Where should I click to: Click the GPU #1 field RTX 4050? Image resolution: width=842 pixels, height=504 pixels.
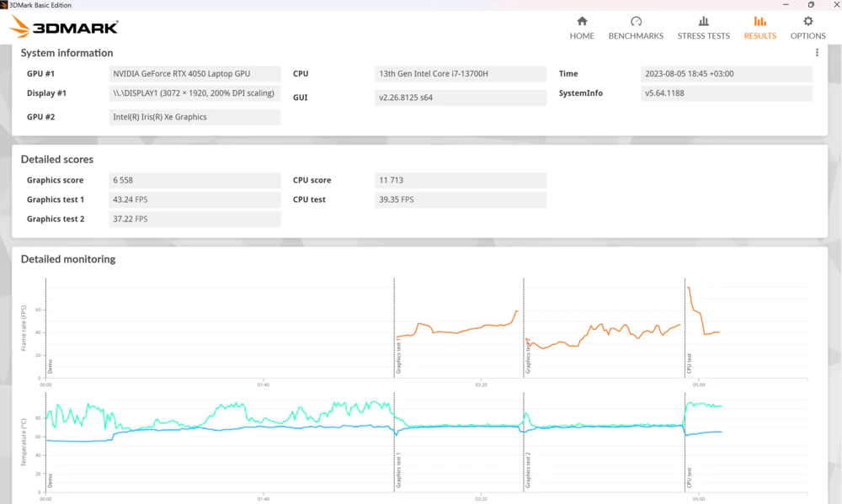coord(195,74)
